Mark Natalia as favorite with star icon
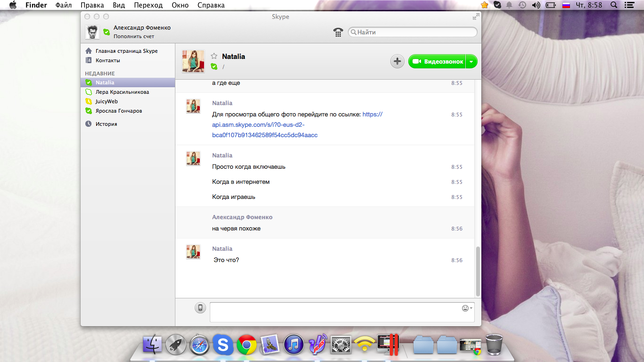The height and width of the screenshot is (362, 644). (214, 56)
